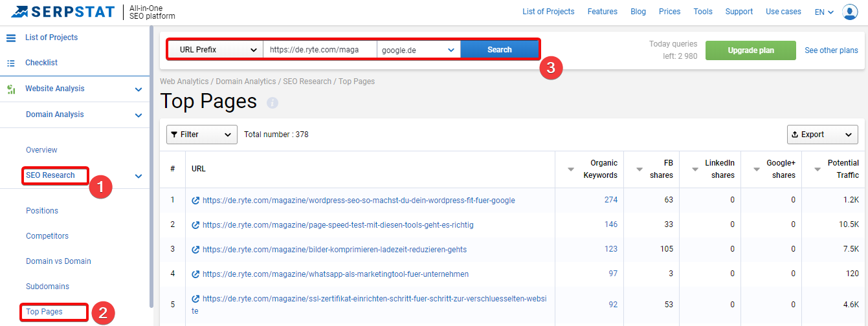Open bilder-komprimieren magazine URL link
This screenshot has width=868, height=326.
(x=335, y=250)
